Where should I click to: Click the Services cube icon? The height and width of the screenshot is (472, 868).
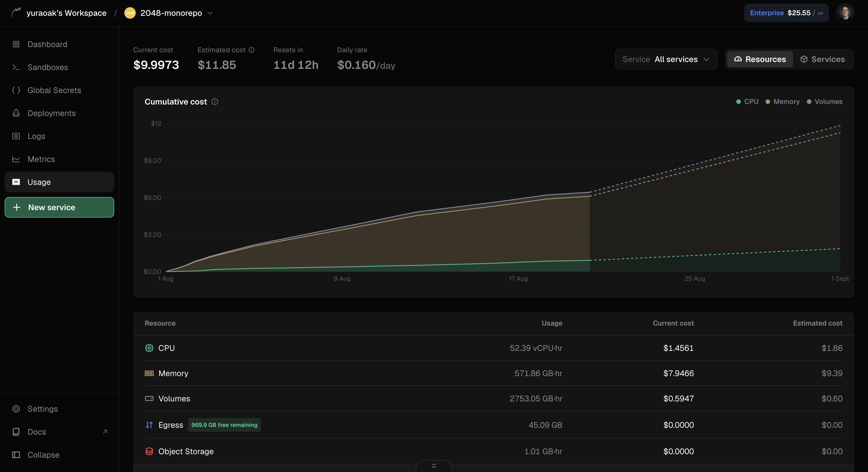point(804,59)
